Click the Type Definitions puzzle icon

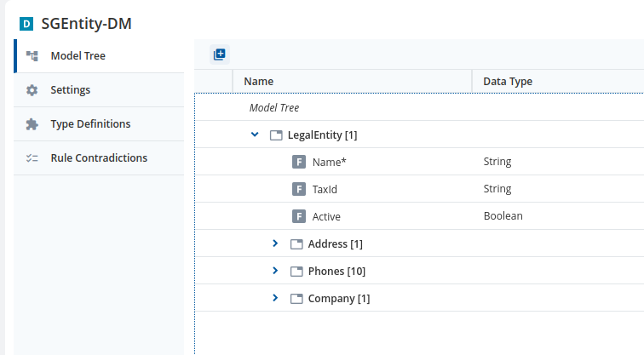click(x=32, y=124)
